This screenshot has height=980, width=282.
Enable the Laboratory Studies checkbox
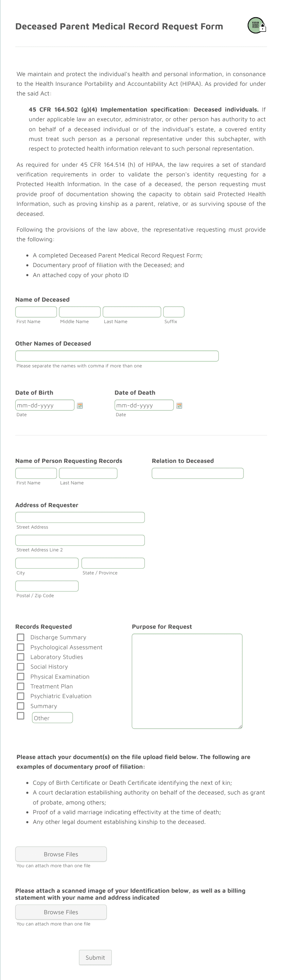pyautogui.click(x=21, y=657)
